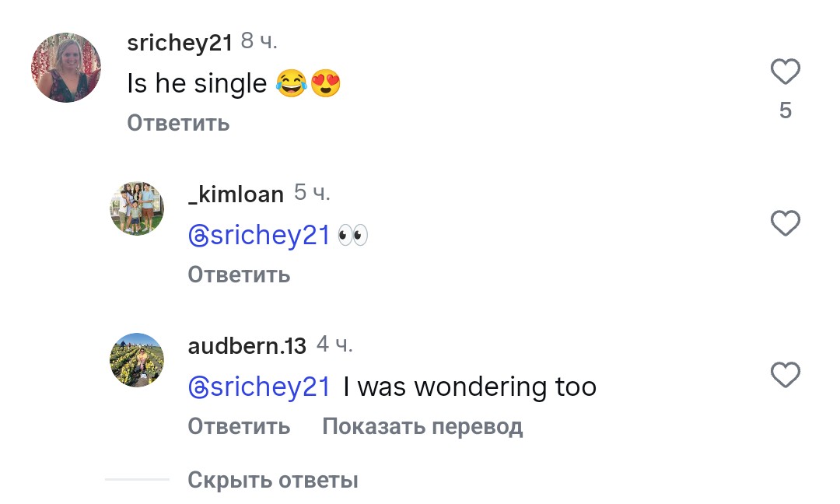Show translation of audbern.13's reply
The width and height of the screenshot is (840, 504).
pyautogui.click(x=422, y=426)
